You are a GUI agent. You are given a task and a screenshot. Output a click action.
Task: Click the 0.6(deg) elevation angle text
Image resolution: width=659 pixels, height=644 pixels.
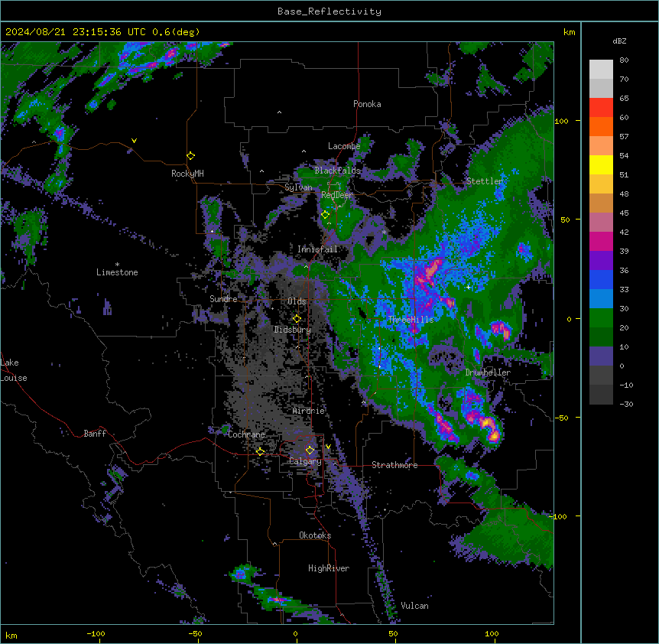176,32
